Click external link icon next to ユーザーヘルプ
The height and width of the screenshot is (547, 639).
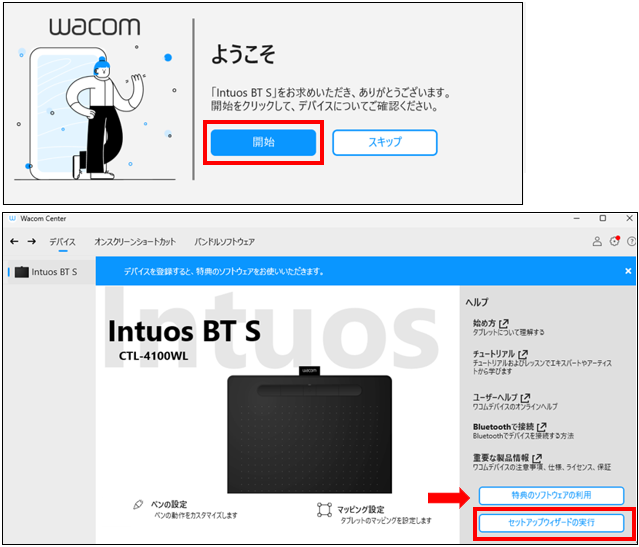(526, 397)
